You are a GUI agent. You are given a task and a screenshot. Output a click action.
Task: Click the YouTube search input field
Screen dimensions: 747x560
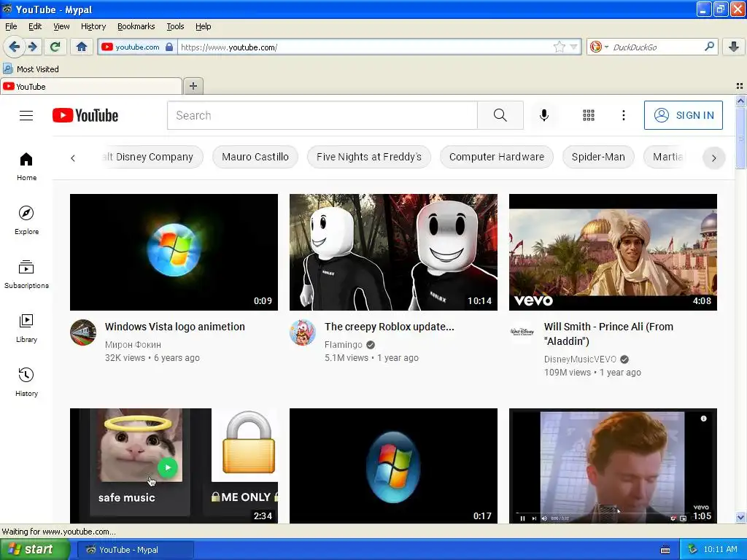tap(322, 115)
